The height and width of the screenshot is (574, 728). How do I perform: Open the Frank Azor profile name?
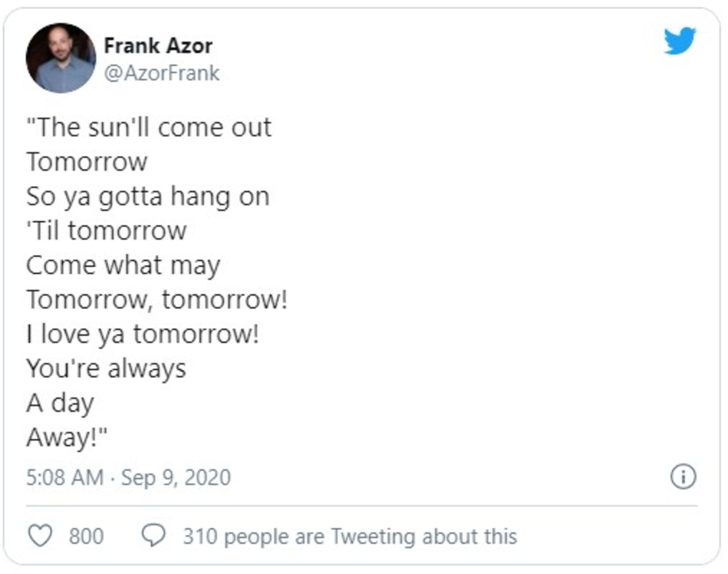(158, 45)
